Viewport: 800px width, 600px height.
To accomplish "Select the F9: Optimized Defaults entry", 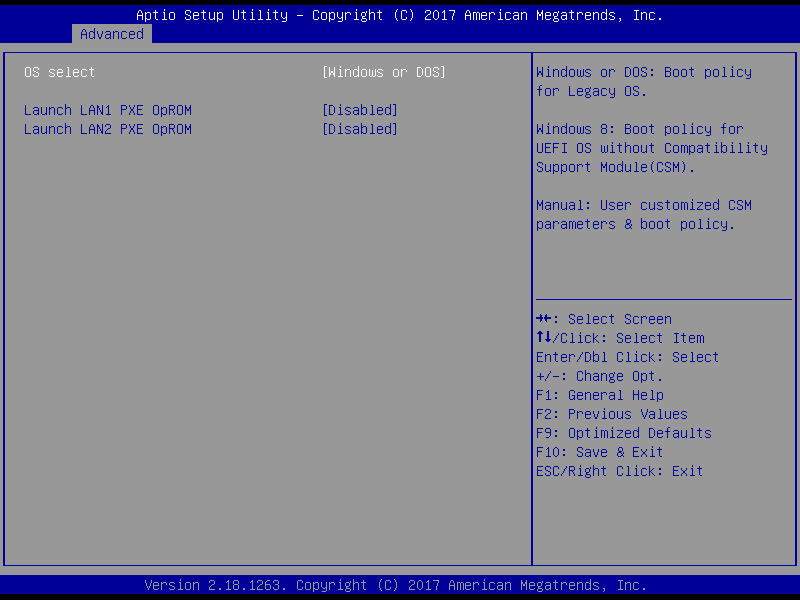I will point(623,433).
